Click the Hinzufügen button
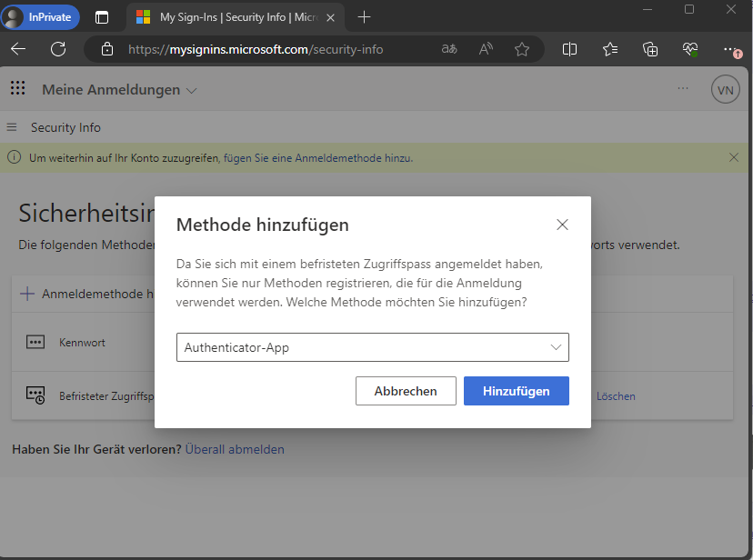 (x=516, y=391)
